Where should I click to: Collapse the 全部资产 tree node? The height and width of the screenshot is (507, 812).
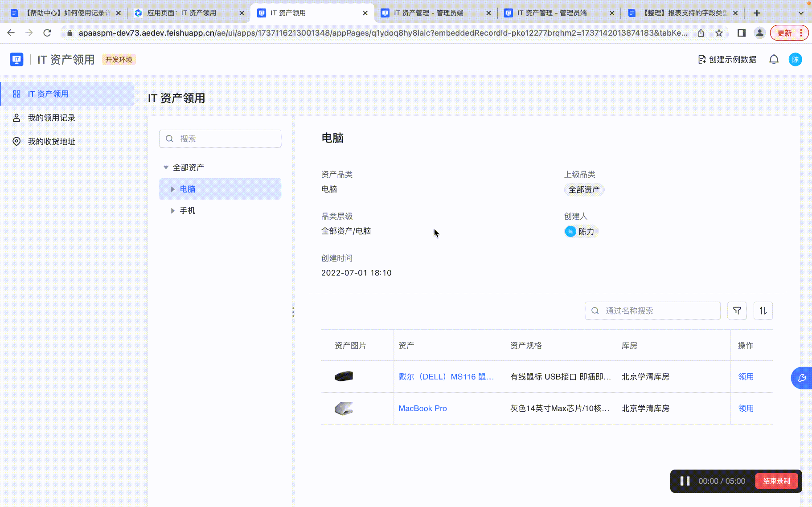coord(166,168)
